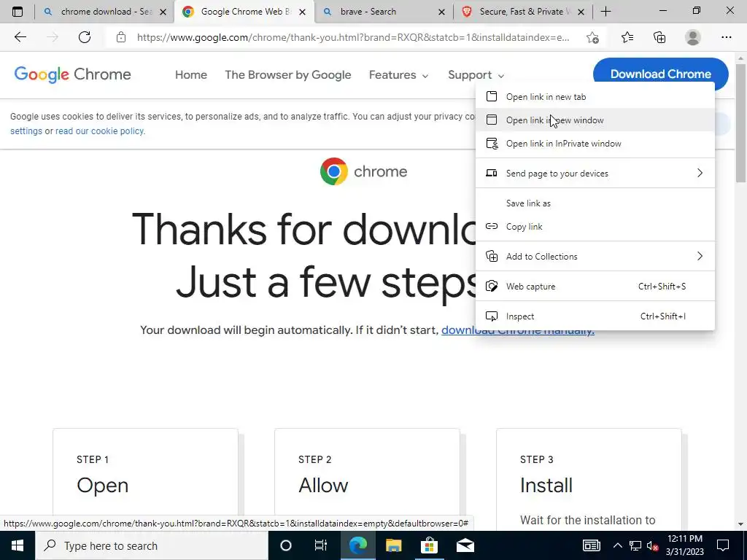Open News and interests taskbar icon
This screenshot has width=747, height=560.
click(x=591, y=545)
